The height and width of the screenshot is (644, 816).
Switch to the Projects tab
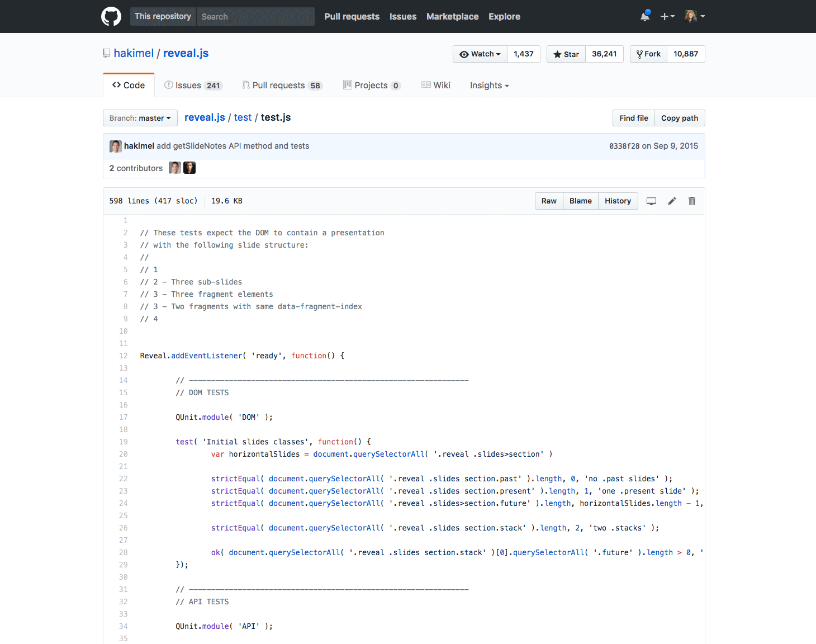click(371, 85)
